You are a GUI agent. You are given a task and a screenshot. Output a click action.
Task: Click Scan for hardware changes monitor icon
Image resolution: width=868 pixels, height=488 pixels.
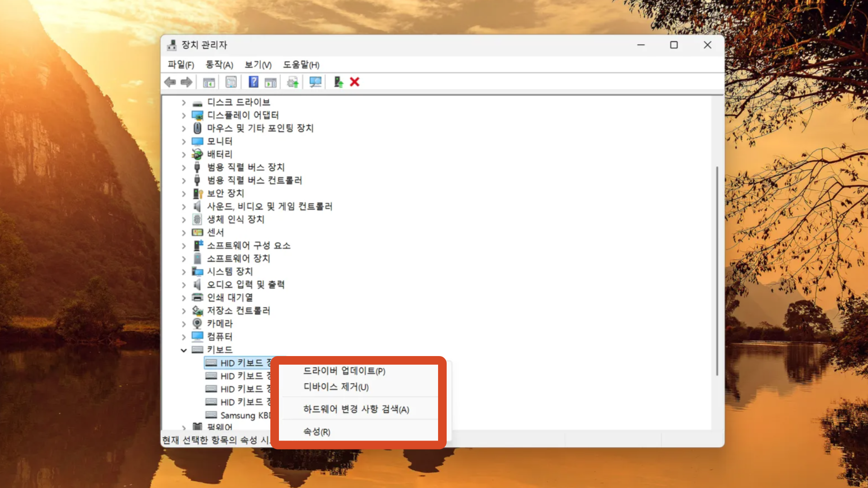click(315, 82)
